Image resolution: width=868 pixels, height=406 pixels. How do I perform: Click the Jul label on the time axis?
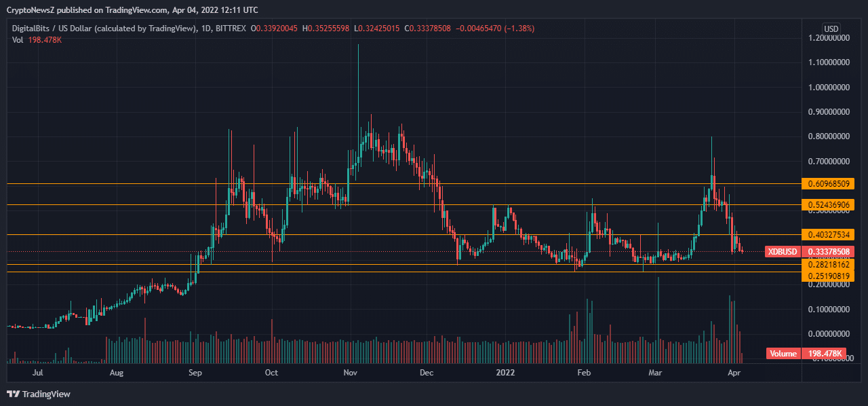[x=39, y=373]
